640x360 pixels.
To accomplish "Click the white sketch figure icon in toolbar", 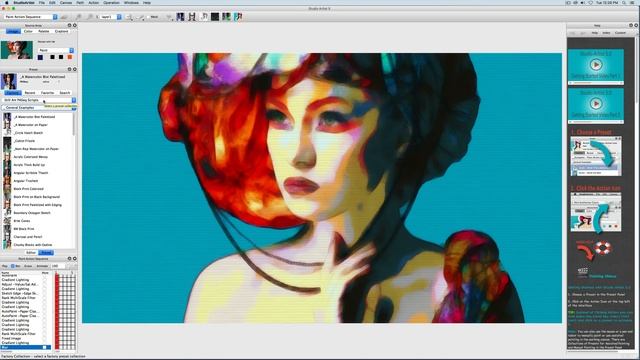I will [204, 17].
